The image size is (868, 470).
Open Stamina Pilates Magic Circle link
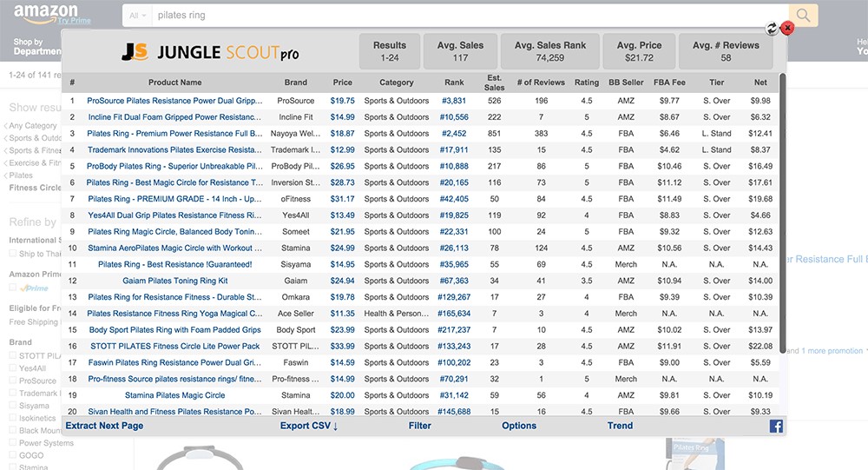[175, 395]
